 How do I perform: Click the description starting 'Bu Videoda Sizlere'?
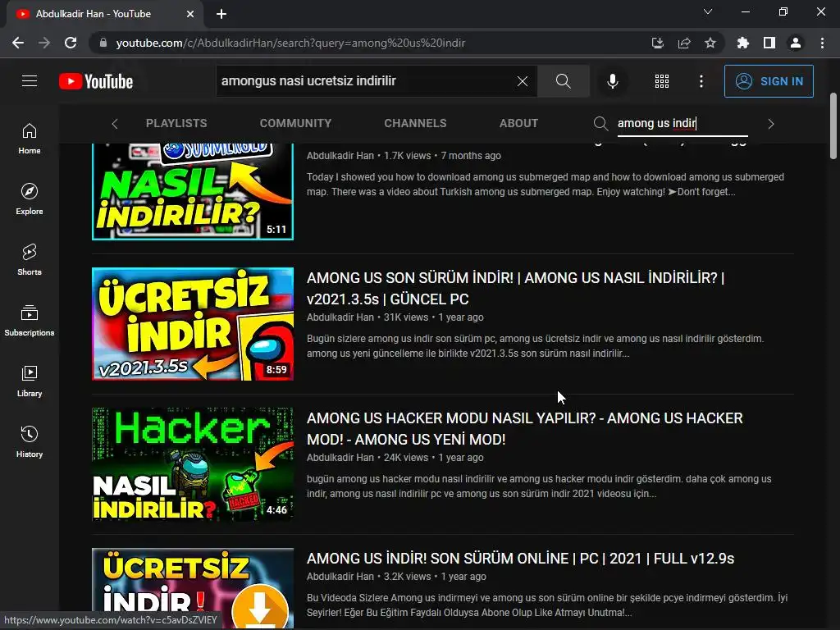click(547, 605)
